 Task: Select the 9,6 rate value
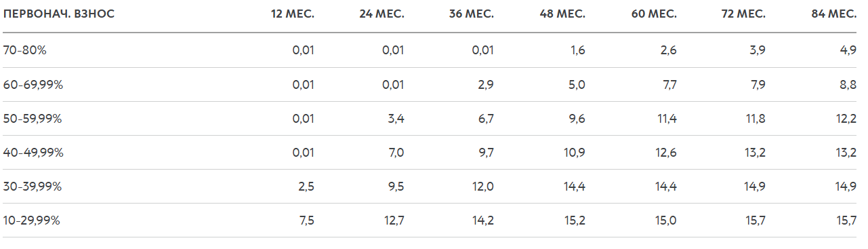[578, 119]
